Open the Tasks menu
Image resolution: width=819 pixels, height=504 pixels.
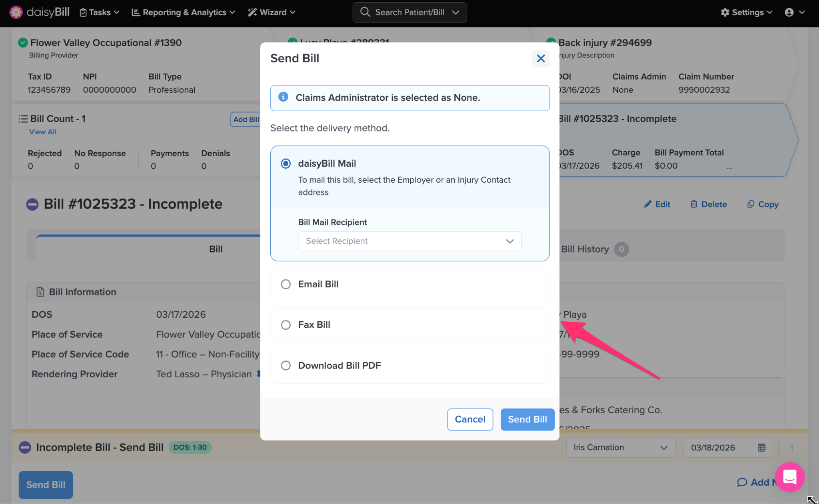click(100, 12)
